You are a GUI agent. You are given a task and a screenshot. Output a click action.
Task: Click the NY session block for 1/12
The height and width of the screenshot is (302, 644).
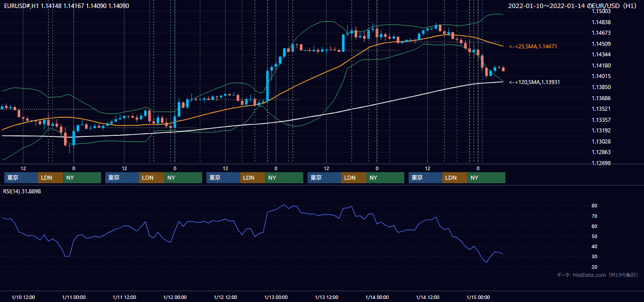pos(284,178)
